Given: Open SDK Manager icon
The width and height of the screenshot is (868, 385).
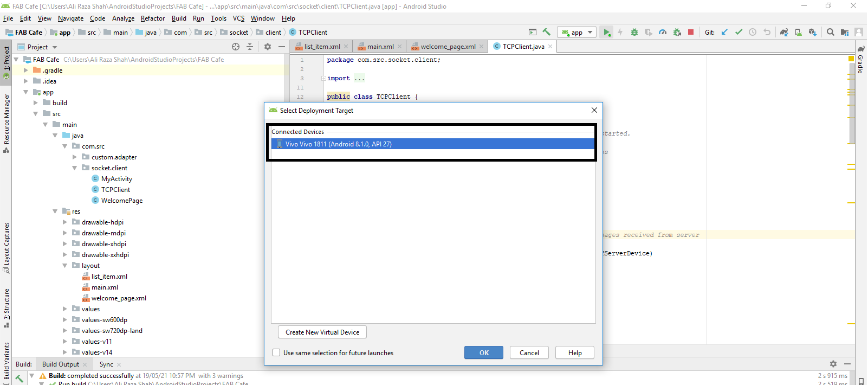Looking at the screenshot, I should tap(812, 32).
